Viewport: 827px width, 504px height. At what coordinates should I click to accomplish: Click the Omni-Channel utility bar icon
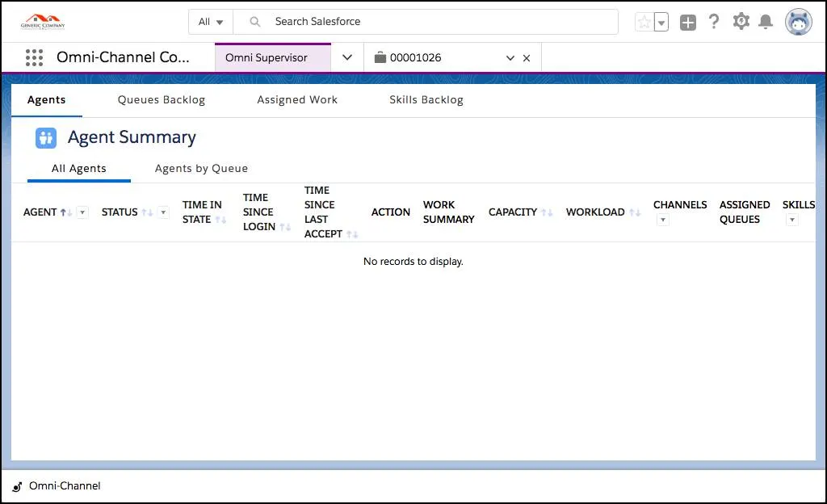(18, 486)
